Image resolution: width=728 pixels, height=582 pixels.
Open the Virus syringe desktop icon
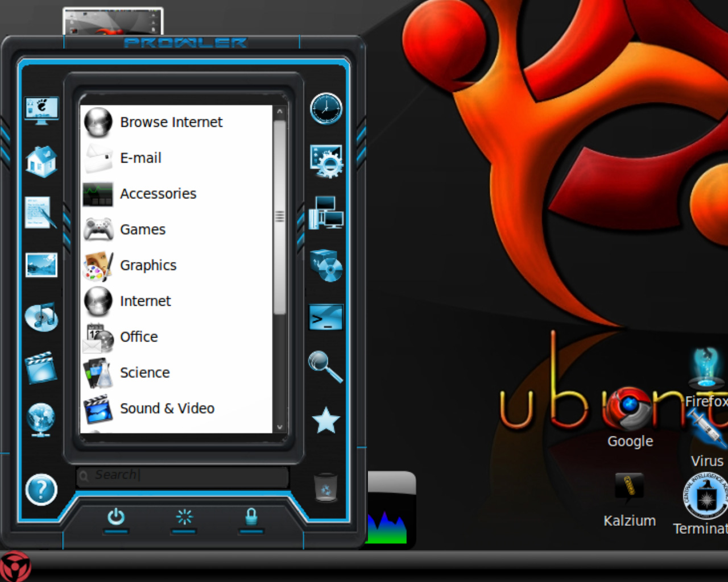click(x=707, y=439)
